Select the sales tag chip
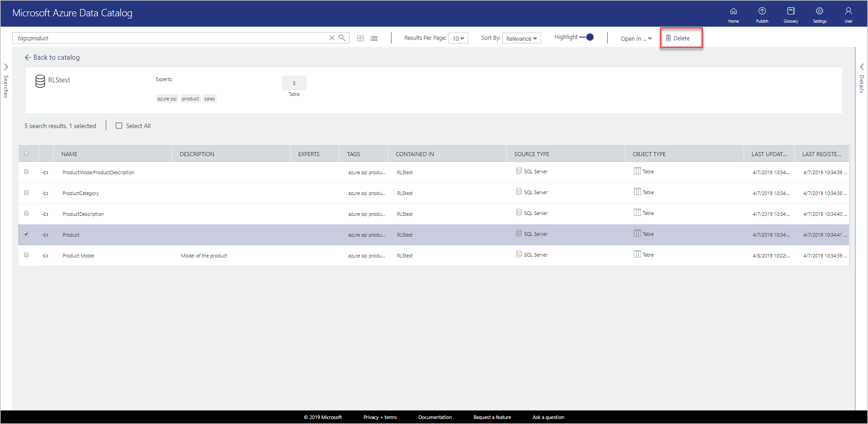Viewport: 868px width, 424px height. [209, 99]
